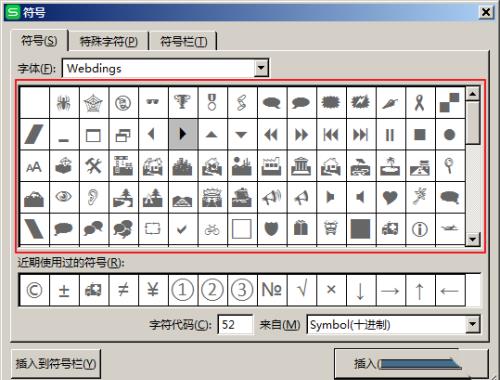This screenshot has height=380, width=500.
Task: Click the 字符代码 input field
Action: [235, 324]
